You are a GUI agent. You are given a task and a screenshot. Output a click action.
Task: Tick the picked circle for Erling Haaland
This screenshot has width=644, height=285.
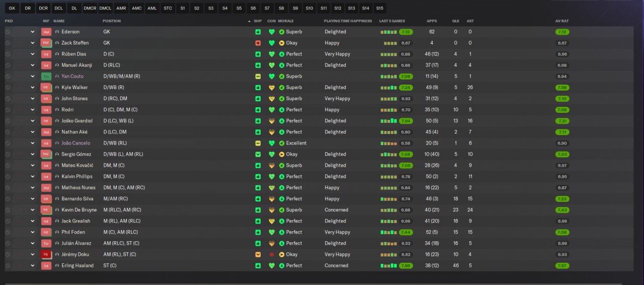[x=8, y=265]
